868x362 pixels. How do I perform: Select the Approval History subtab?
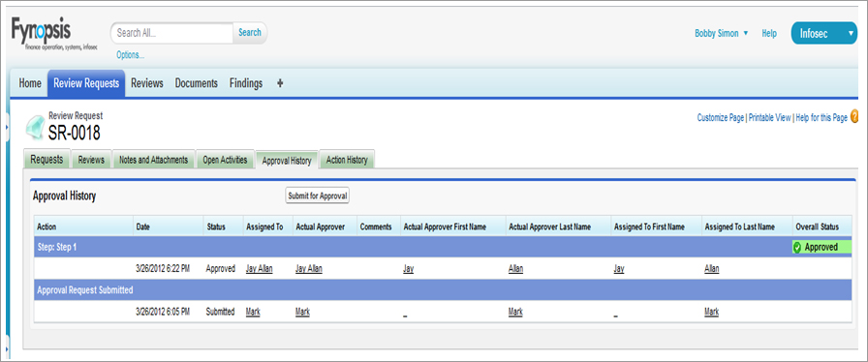[x=286, y=161]
